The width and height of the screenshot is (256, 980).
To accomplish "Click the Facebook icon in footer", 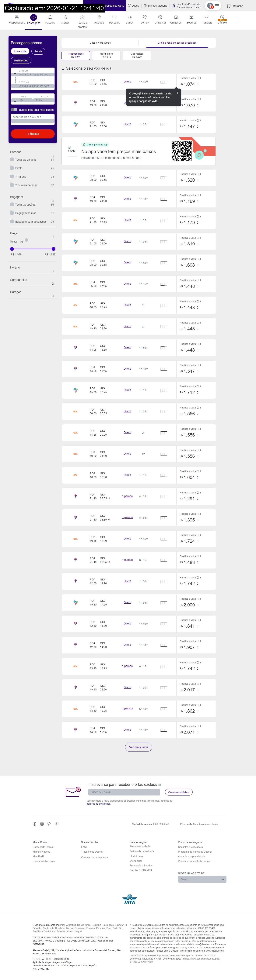I will pos(35,824).
